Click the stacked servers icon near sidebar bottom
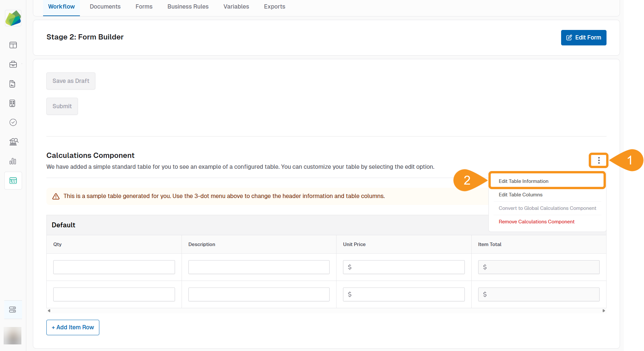This screenshot has width=644, height=351. point(13,309)
